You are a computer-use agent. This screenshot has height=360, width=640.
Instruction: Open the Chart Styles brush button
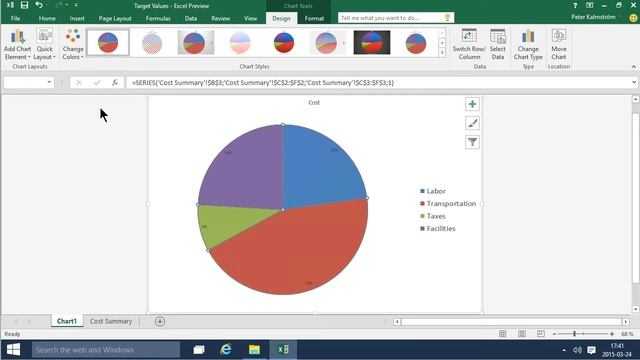(x=472, y=123)
